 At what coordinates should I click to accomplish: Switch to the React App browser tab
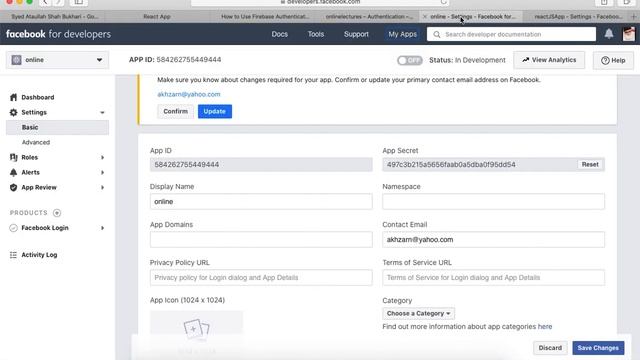click(x=157, y=16)
